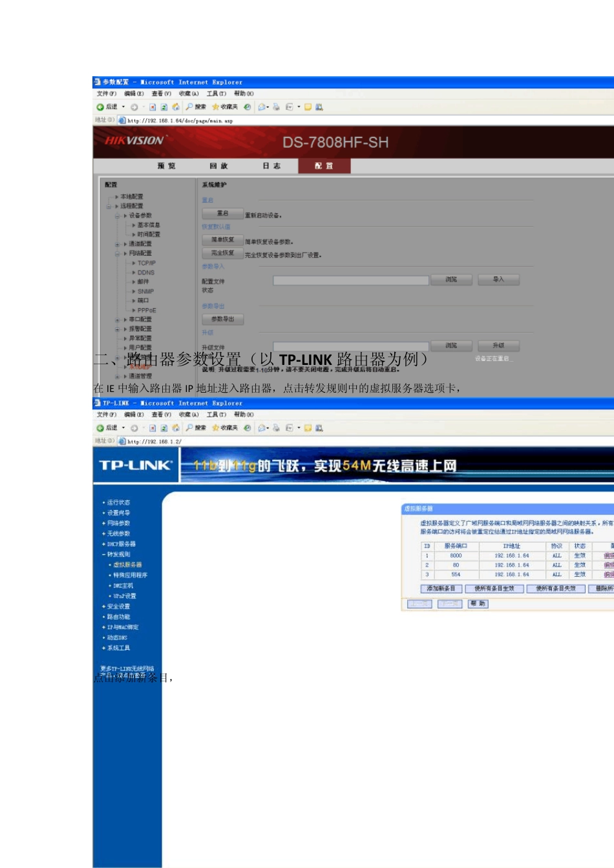Image resolution: width=614 pixels, height=868 pixels.
Task: Switch to 预览 tab in Hikvision page
Action: pos(166,166)
